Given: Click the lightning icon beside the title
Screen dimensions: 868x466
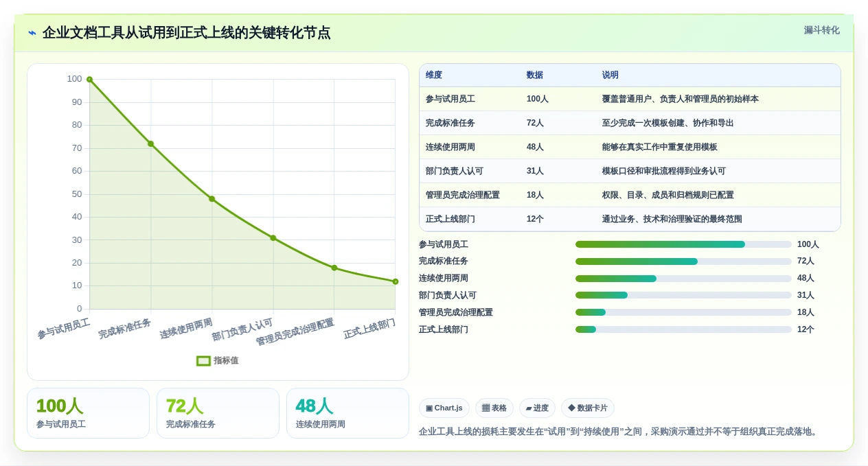Looking at the screenshot, I should coord(32,33).
